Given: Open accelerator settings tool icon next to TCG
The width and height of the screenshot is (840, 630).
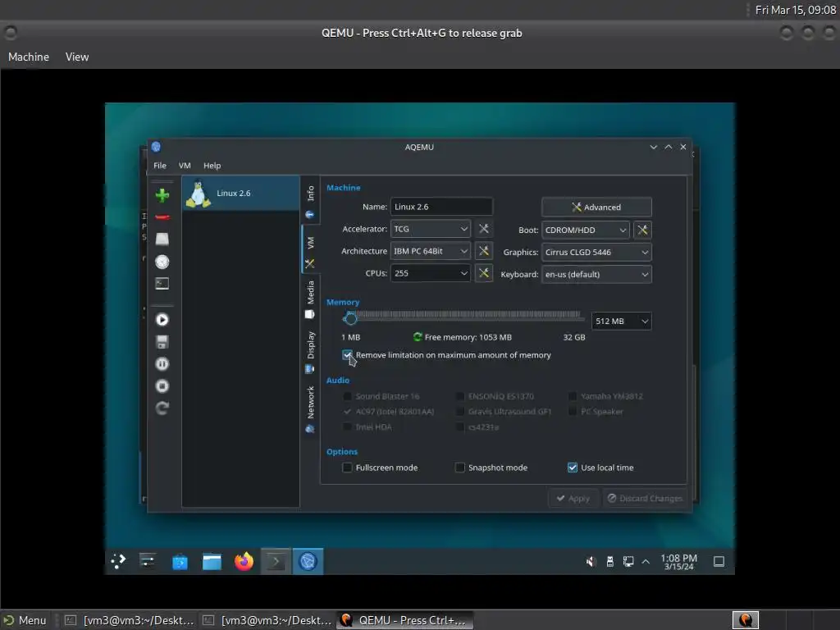Looking at the screenshot, I should click(x=484, y=229).
